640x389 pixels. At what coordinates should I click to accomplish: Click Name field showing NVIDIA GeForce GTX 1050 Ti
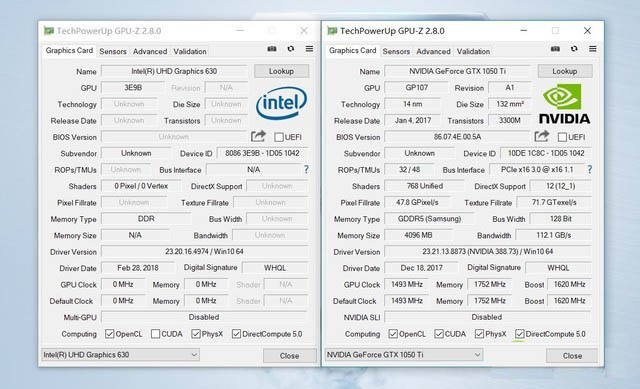[x=457, y=71]
